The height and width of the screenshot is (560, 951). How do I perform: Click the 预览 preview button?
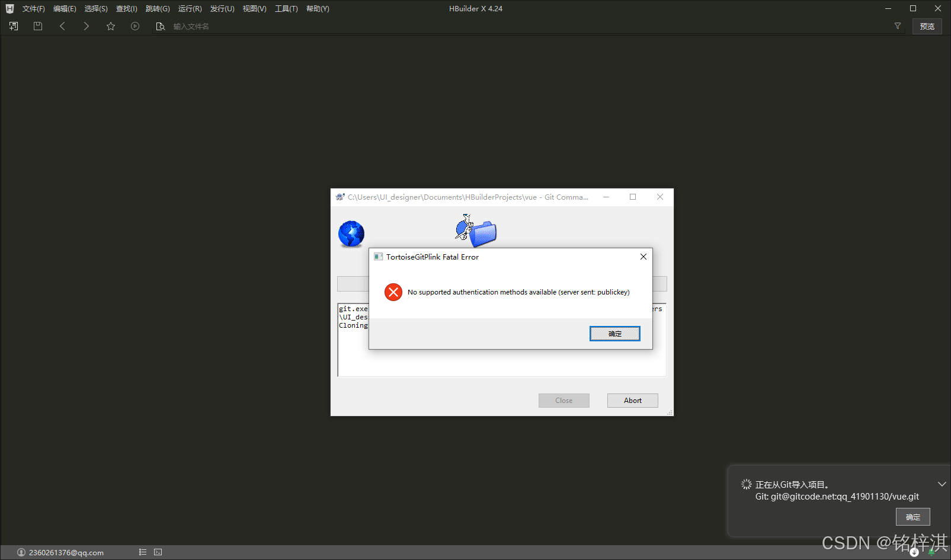pyautogui.click(x=927, y=26)
